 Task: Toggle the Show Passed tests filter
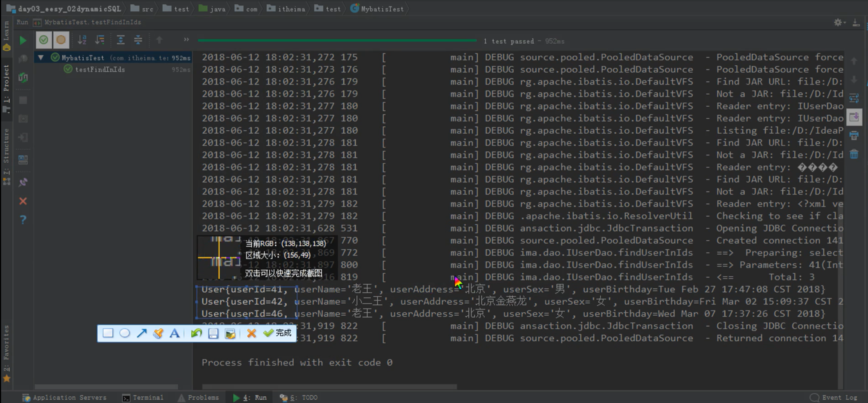(44, 40)
